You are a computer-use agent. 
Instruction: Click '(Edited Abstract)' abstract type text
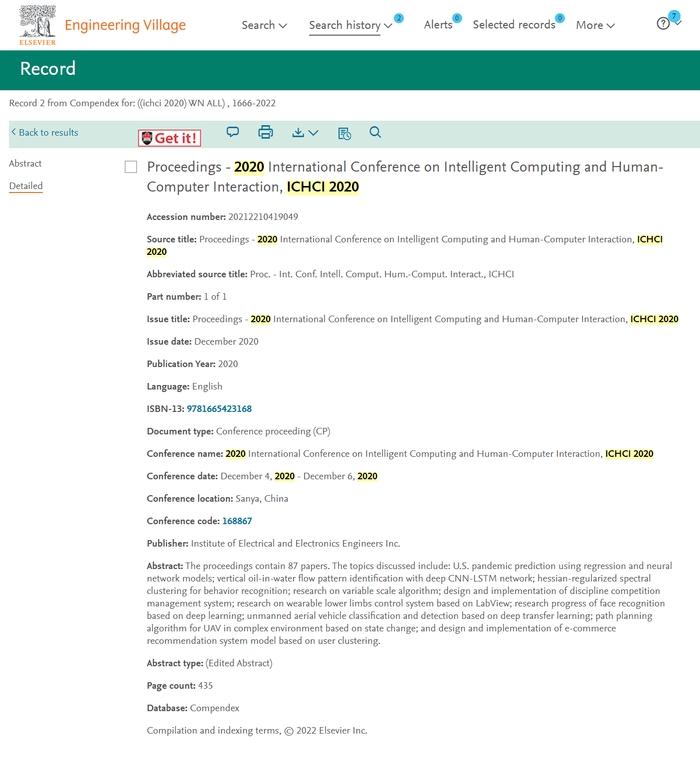click(239, 663)
